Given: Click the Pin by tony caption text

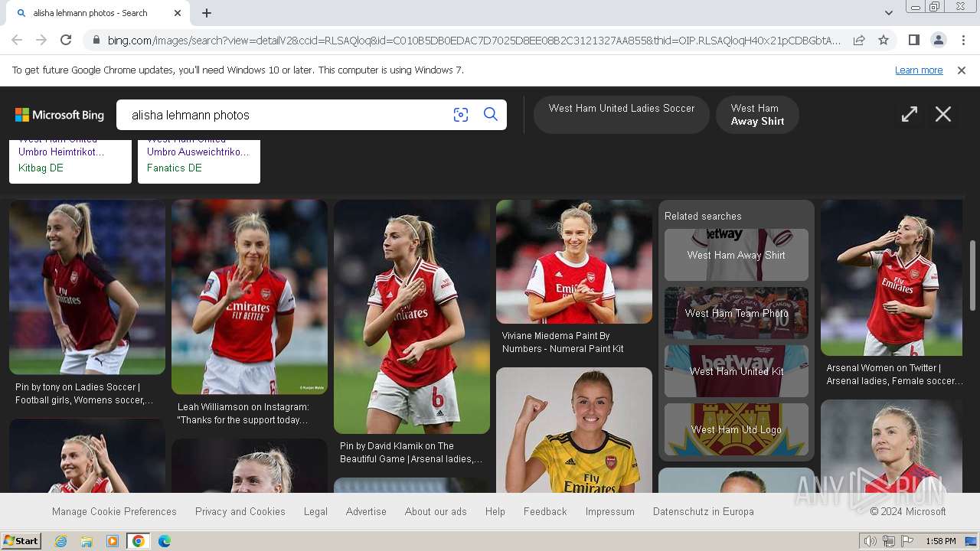Looking at the screenshot, I should coord(84,393).
